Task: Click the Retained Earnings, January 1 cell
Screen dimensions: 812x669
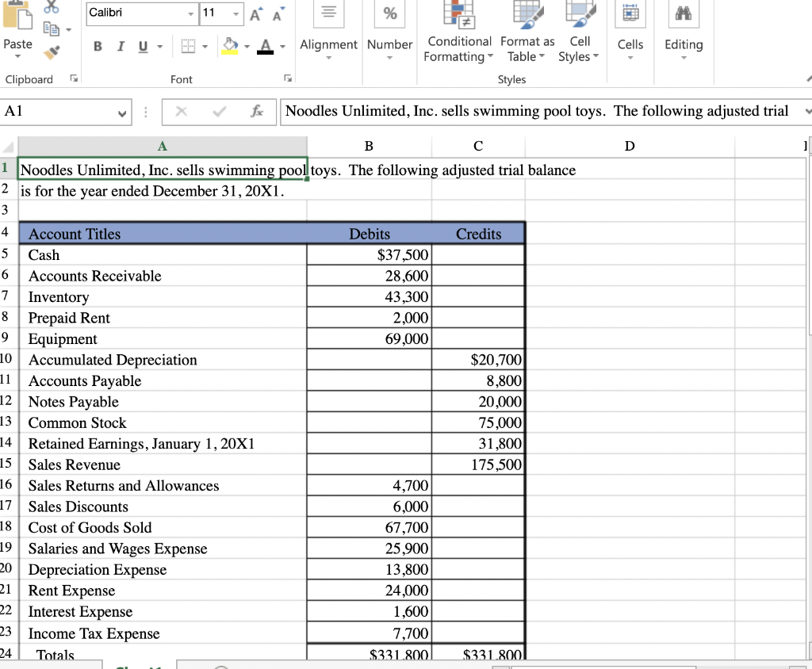Action: point(163,443)
